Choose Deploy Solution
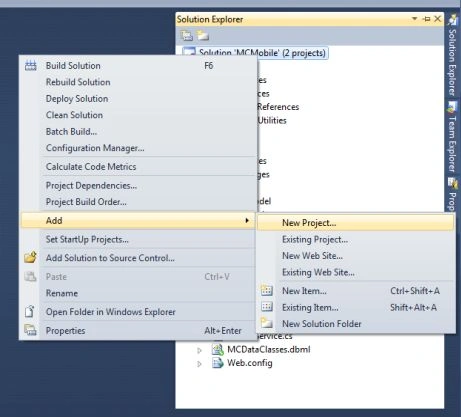 pos(138,99)
